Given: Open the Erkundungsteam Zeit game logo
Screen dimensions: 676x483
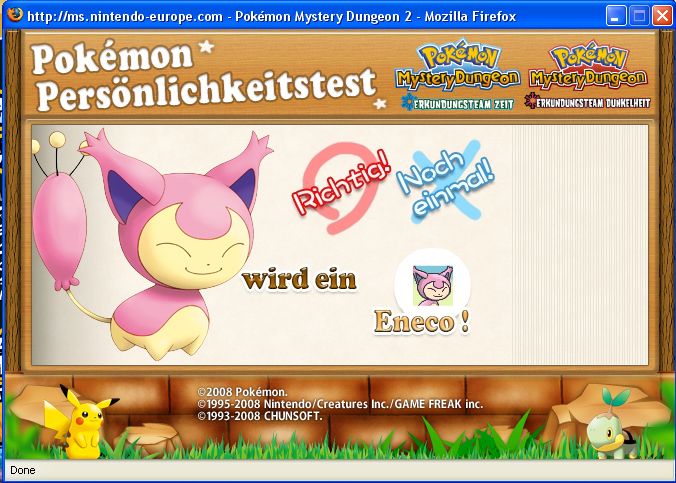Looking at the screenshot, I should click(x=457, y=75).
